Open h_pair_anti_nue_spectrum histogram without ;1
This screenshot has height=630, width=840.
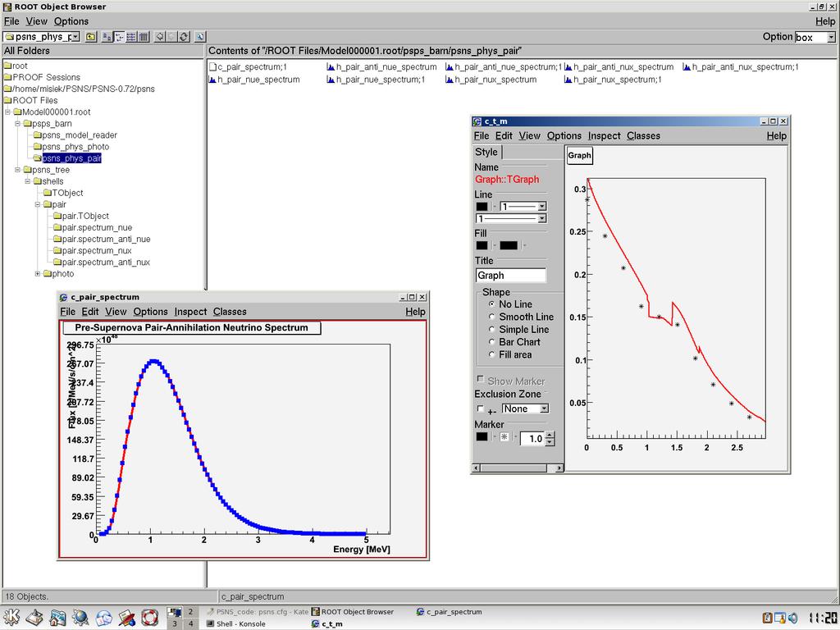pyautogui.click(x=381, y=67)
